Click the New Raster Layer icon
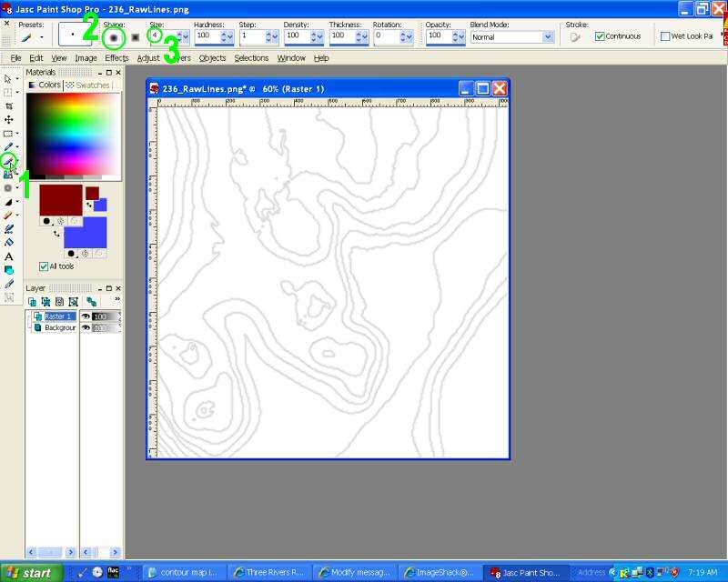This screenshot has width=728, height=582. [x=32, y=301]
